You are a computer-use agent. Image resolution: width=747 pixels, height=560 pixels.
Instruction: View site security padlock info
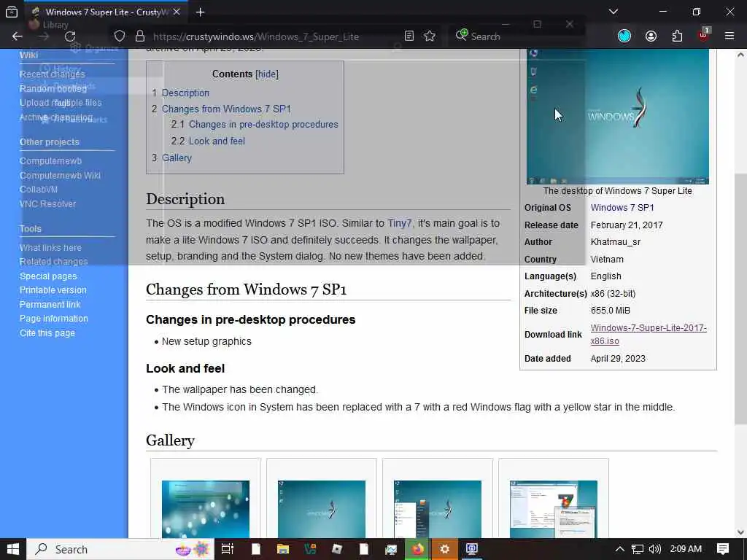pyautogui.click(x=139, y=36)
